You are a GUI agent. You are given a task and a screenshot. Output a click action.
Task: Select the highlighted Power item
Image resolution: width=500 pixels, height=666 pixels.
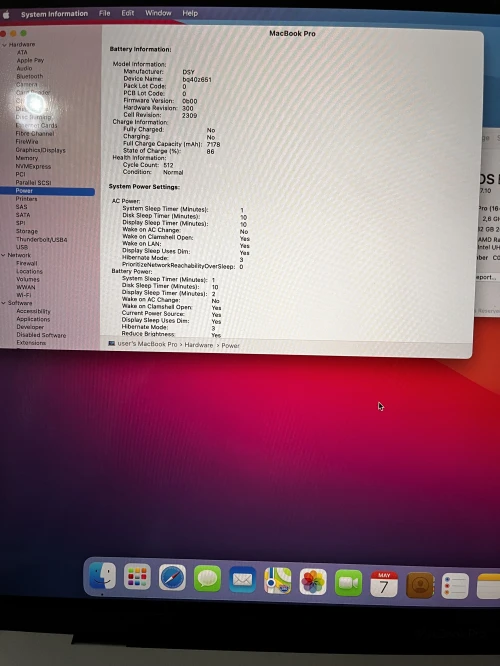tap(47, 191)
